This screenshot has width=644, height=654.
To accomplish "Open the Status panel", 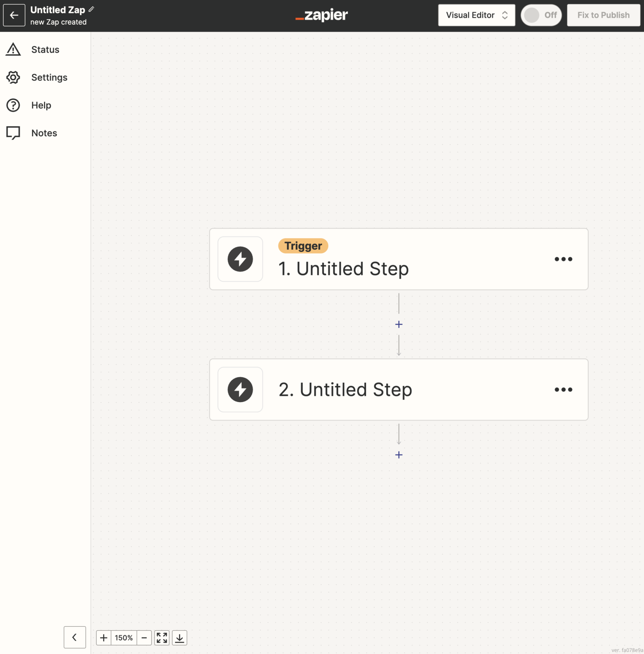I will 45,50.
